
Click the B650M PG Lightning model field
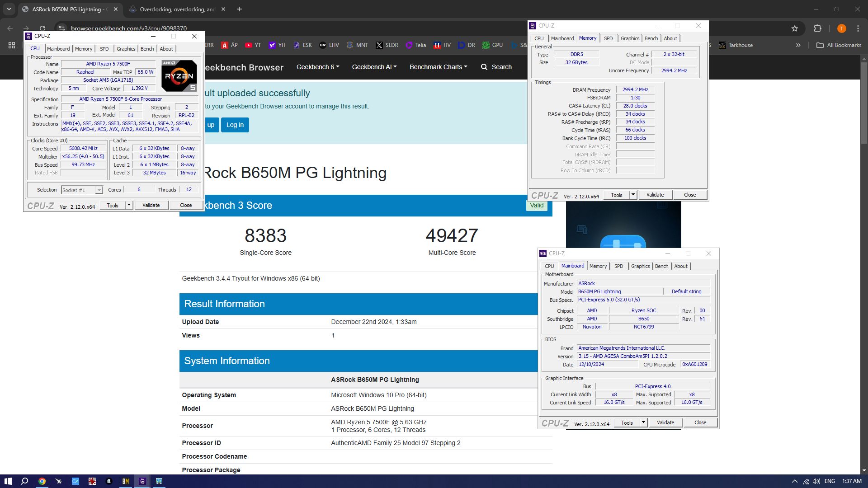click(x=619, y=291)
